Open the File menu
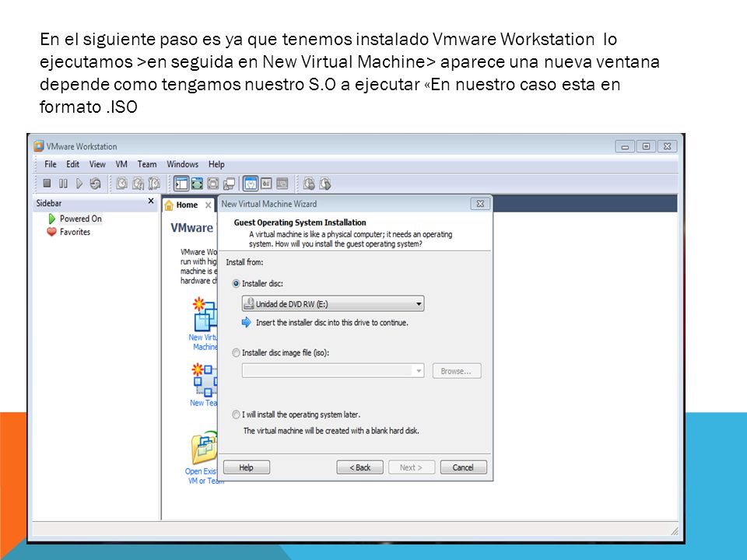 [50, 164]
